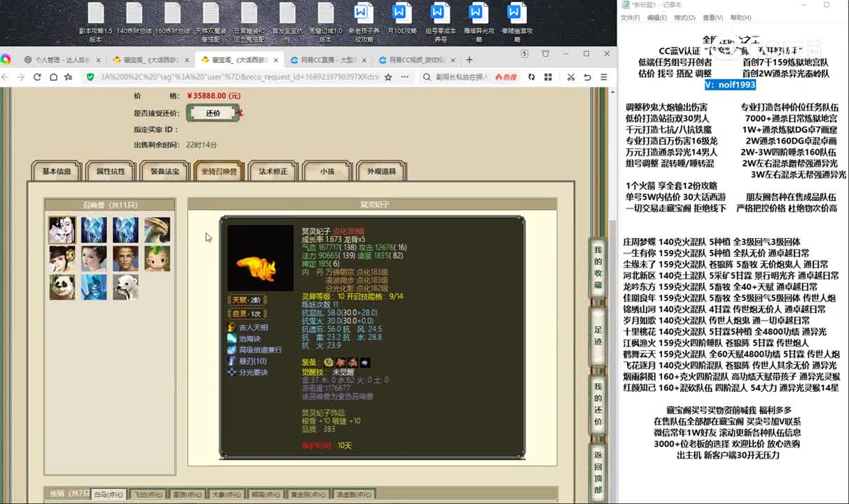Open the 小孩 tab
The image size is (849, 504).
327,171
